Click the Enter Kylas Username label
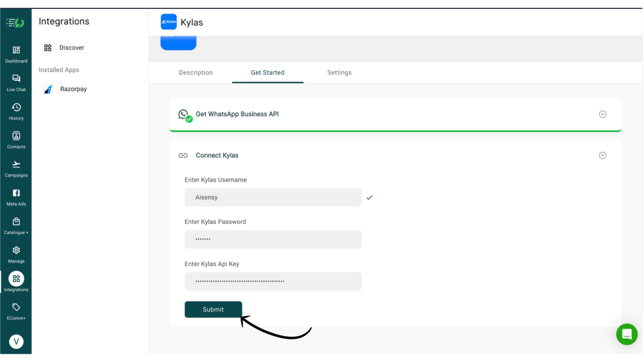 [216, 180]
